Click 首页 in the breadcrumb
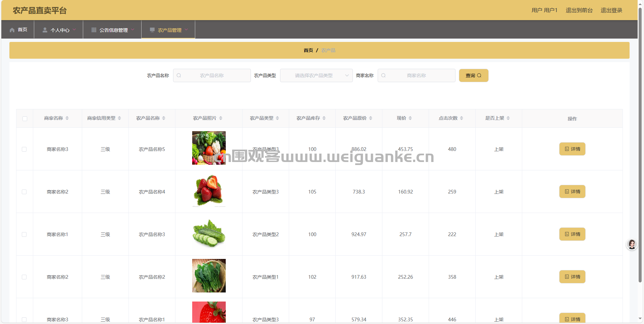The width and height of the screenshot is (644, 324). [308, 50]
